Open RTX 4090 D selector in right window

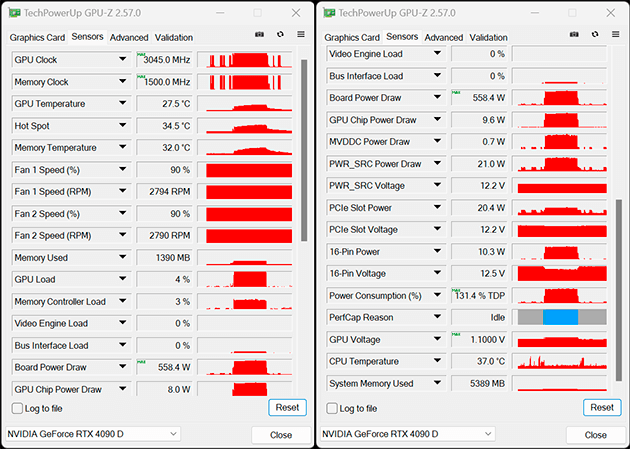pos(407,434)
